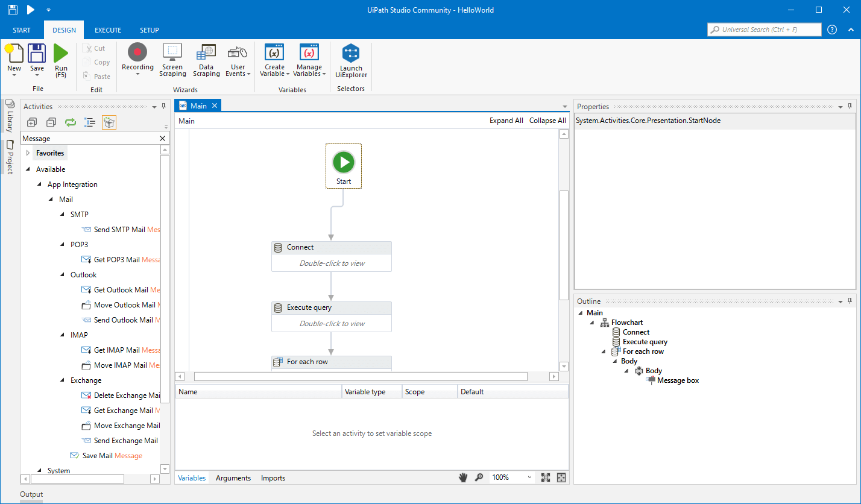Viewport: 861px width, 504px height.
Task: Expand the Favorites tree node
Action: click(28, 153)
